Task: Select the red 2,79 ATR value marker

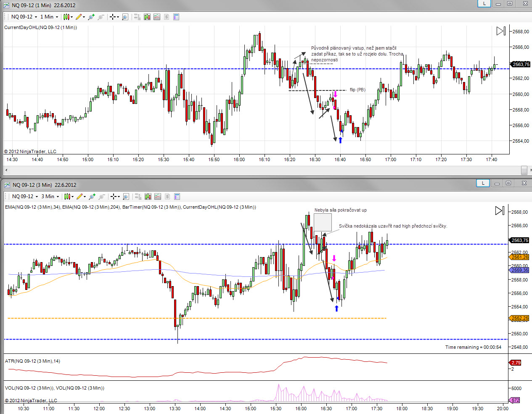Action: coord(516,362)
